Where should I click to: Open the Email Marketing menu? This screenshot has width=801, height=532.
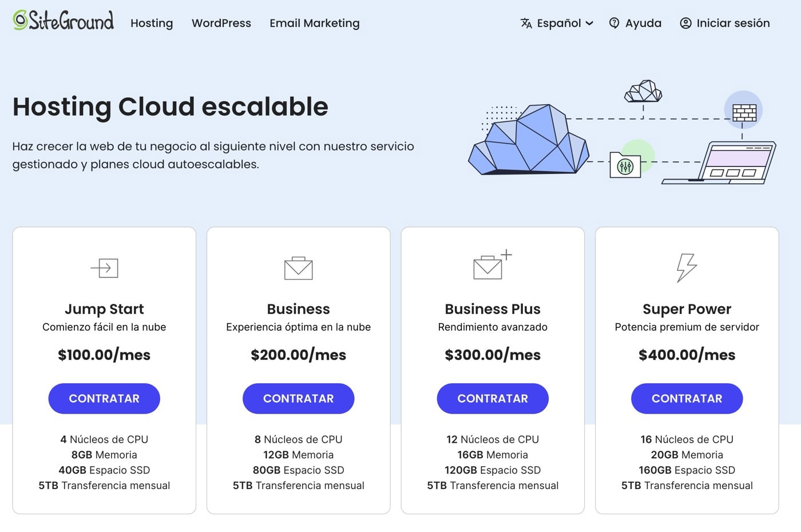click(x=315, y=23)
